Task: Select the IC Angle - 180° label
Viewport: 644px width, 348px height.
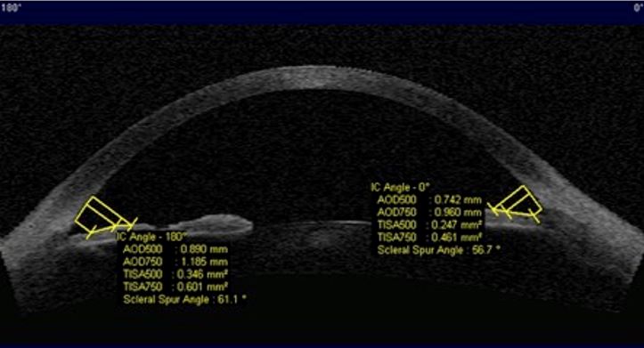Action: click(x=152, y=237)
